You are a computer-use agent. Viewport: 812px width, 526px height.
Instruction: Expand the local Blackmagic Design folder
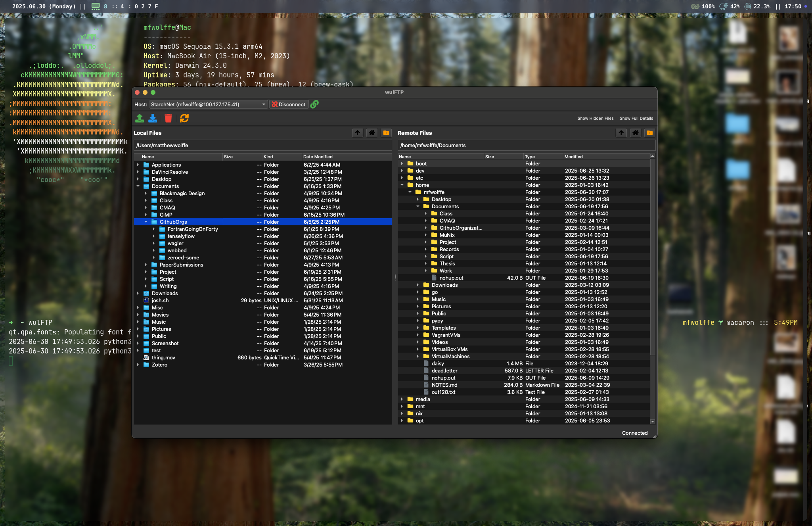146,193
